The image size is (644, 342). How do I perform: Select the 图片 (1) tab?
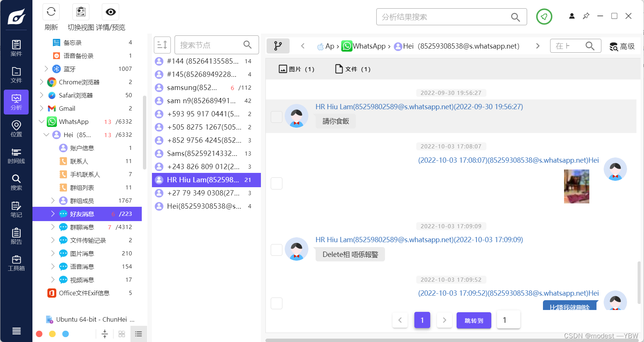click(297, 69)
